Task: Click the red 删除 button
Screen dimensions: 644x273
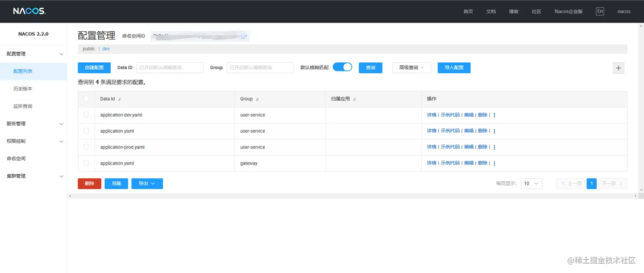Action: [89, 183]
